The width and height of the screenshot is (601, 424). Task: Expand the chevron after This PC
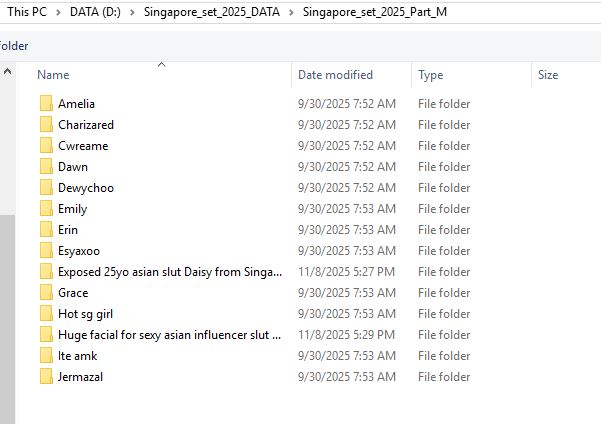click(x=58, y=12)
